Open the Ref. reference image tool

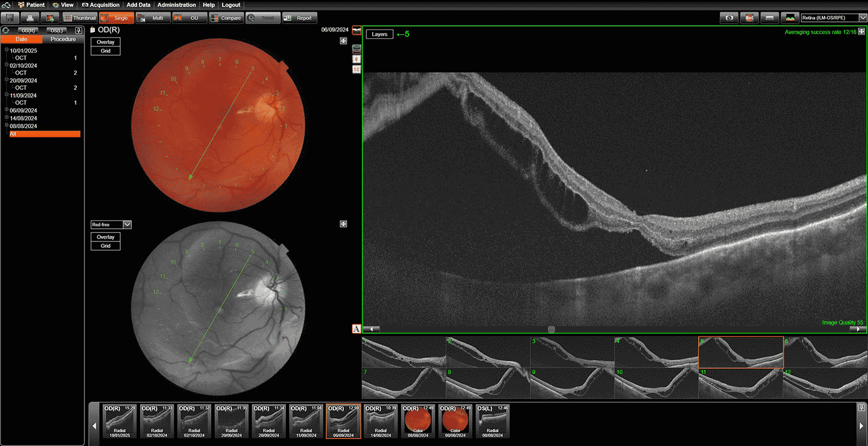point(749,18)
